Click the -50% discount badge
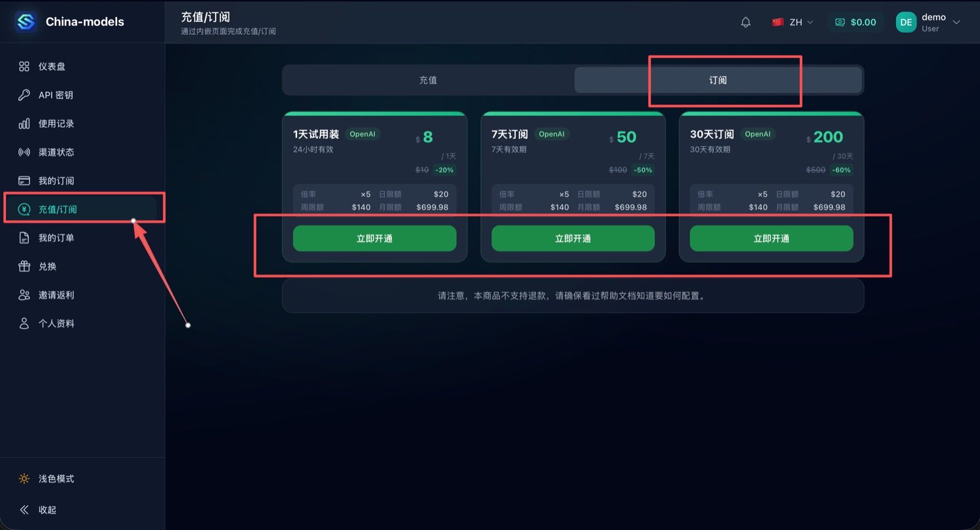The image size is (980, 530). click(643, 170)
